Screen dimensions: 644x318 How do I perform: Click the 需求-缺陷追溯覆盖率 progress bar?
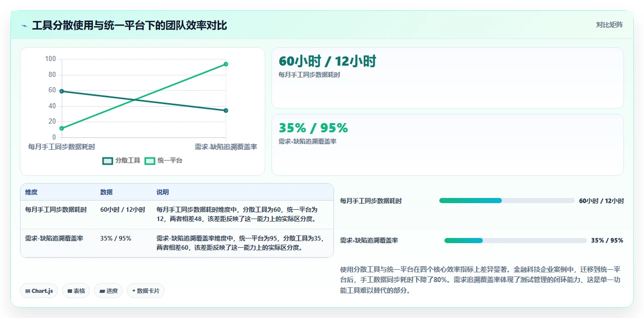tap(515, 240)
